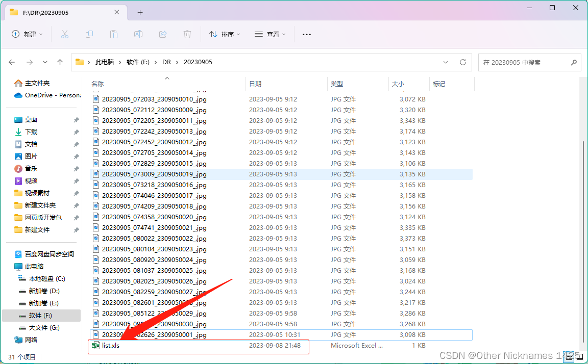Click the Paste clipboard icon
Image resolution: width=588 pixels, height=364 pixels.
click(114, 35)
